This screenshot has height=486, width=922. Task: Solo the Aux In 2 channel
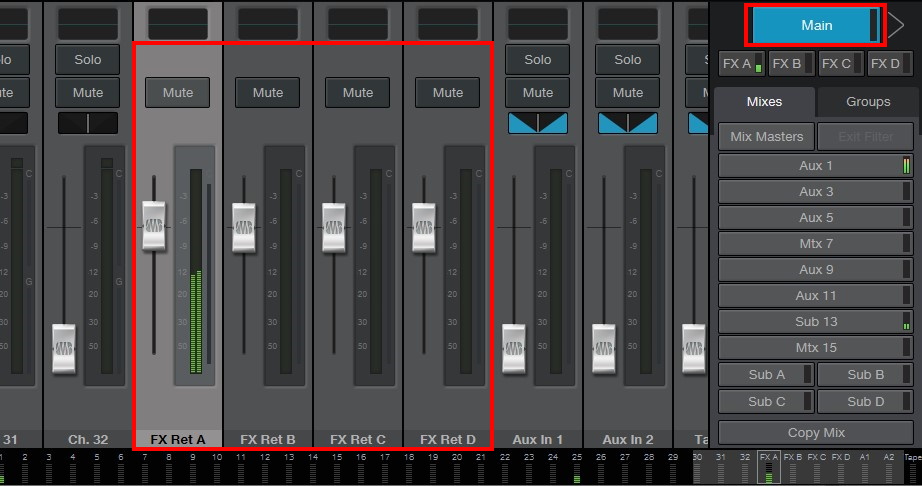click(x=627, y=59)
